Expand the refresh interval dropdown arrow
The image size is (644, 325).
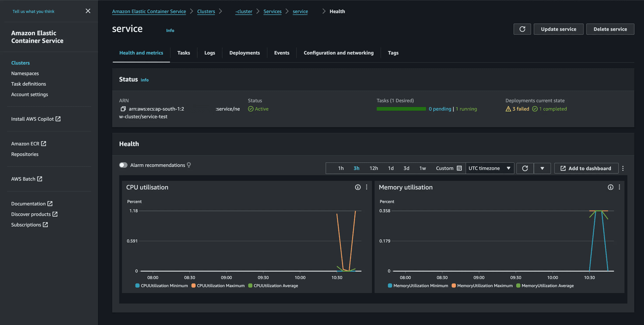(542, 168)
